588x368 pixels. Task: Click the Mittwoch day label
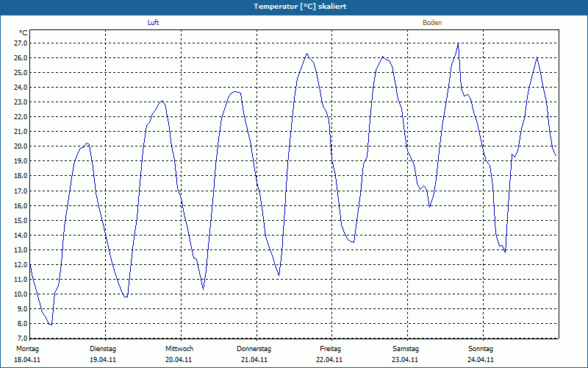[x=179, y=349]
